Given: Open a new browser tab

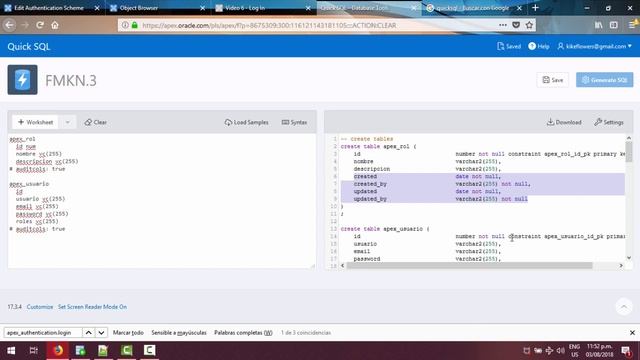Looking at the screenshot, I should pos(535,8).
